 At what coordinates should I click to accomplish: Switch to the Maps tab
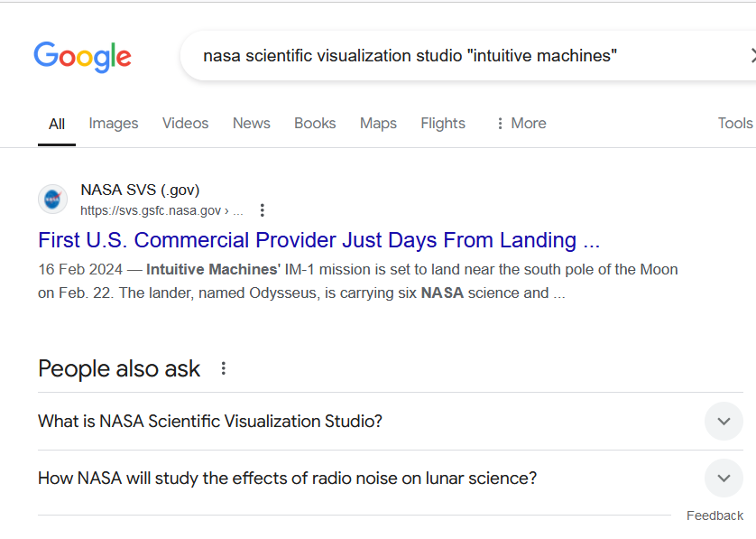tap(378, 124)
